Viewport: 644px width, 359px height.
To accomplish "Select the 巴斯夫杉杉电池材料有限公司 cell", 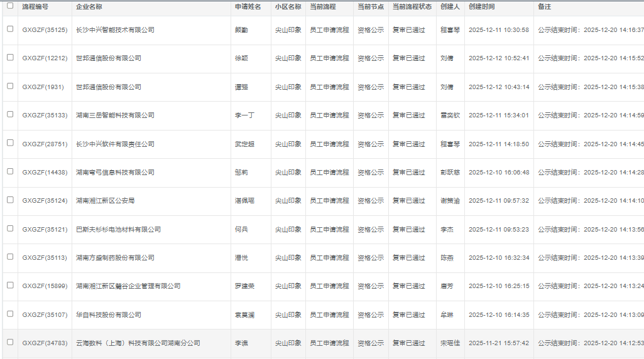I will coord(118,230).
